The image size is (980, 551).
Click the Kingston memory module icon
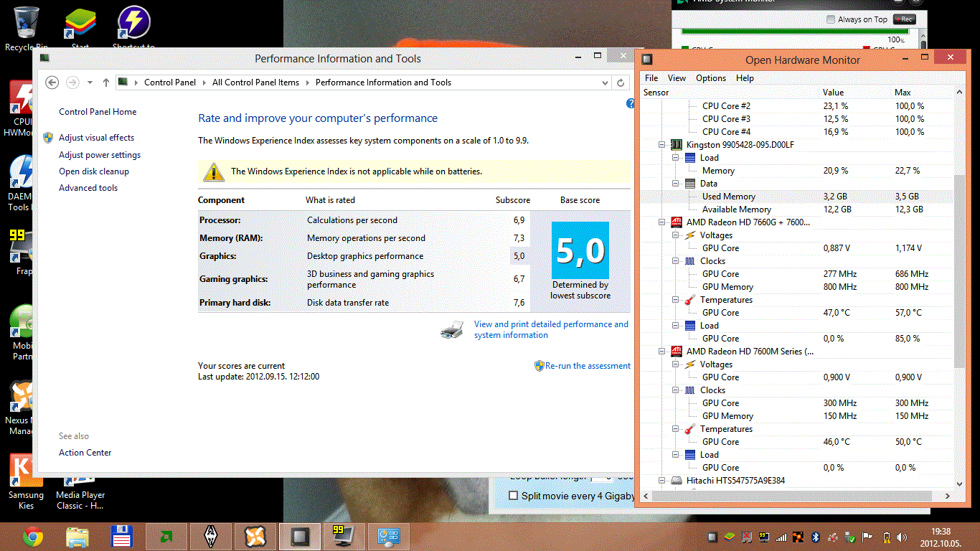[676, 145]
